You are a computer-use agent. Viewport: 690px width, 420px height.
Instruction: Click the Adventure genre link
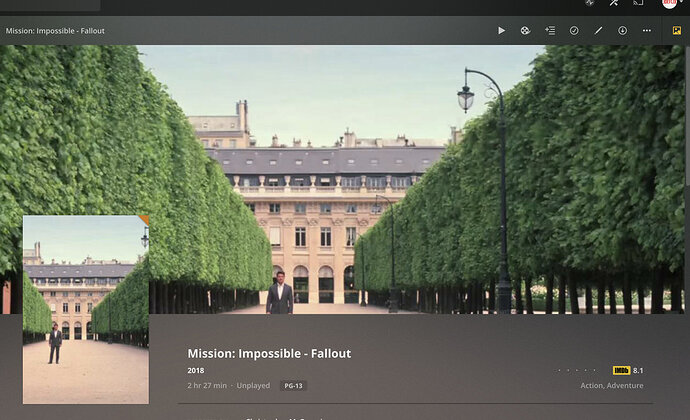tap(625, 385)
